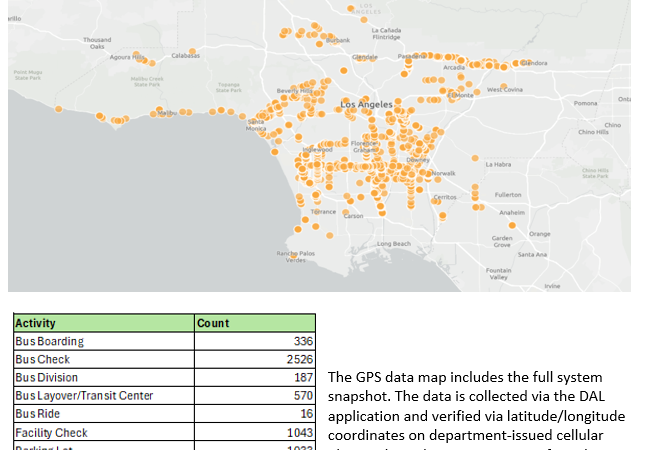The height and width of the screenshot is (450, 654).
Task: Click the La Cañada Flintridge label
Action: [386, 33]
